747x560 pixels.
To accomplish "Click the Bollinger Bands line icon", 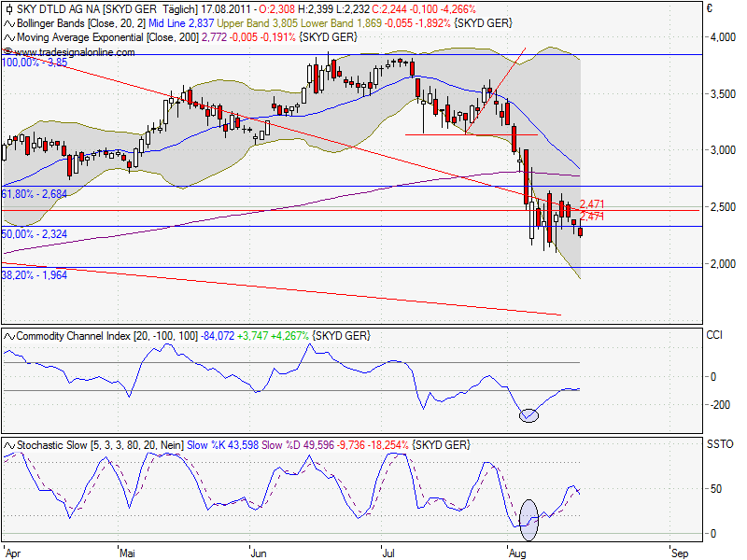I will pyautogui.click(x=9, y=23).
